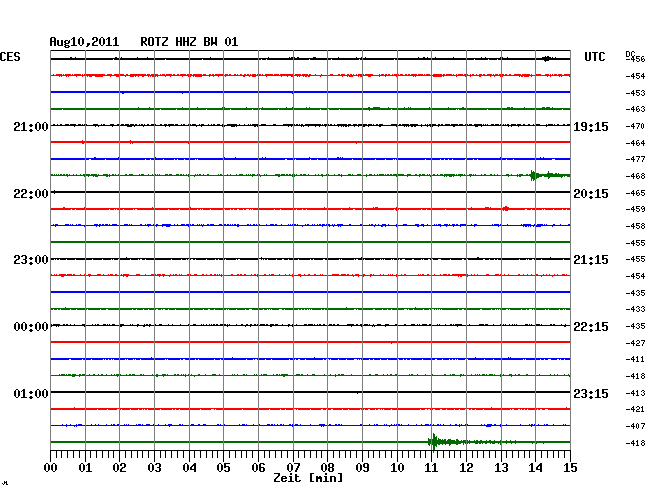Select the 22:00 local time label
650x494 pixels.
tap(31, 194)
